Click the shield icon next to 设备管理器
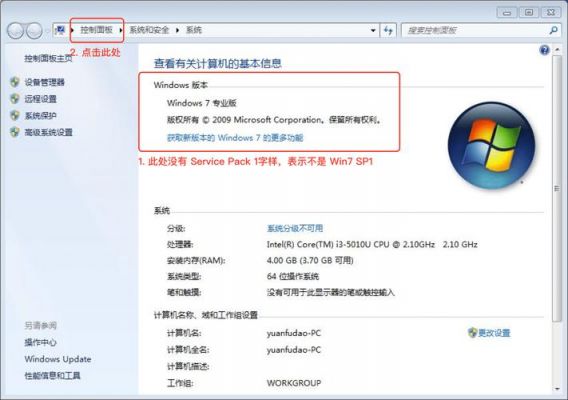The width and height of the screenshot is (568, 400). tap(15, 82)
